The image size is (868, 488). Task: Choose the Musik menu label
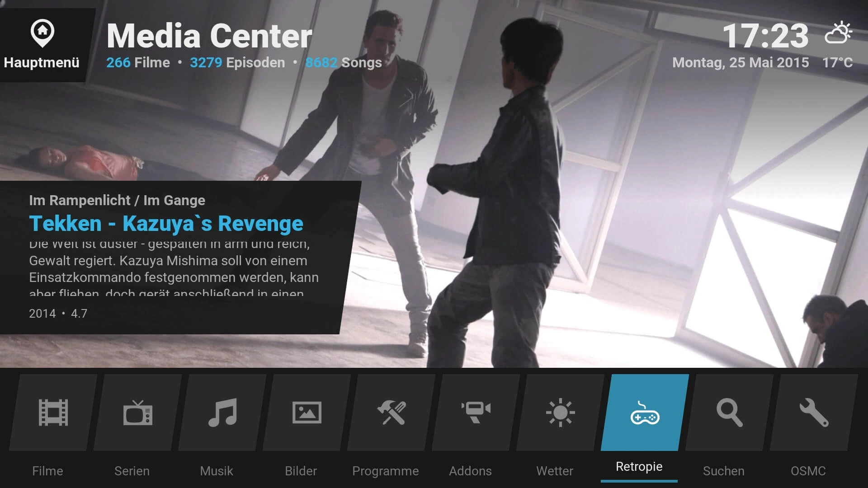click(x=217, y=471)
